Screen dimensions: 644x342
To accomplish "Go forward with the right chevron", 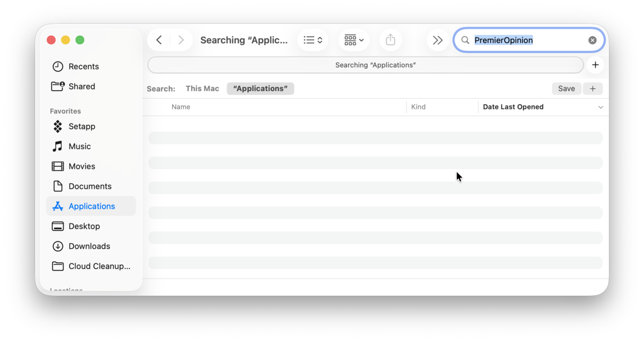I will pyautogui.click(x=181, y=40).
